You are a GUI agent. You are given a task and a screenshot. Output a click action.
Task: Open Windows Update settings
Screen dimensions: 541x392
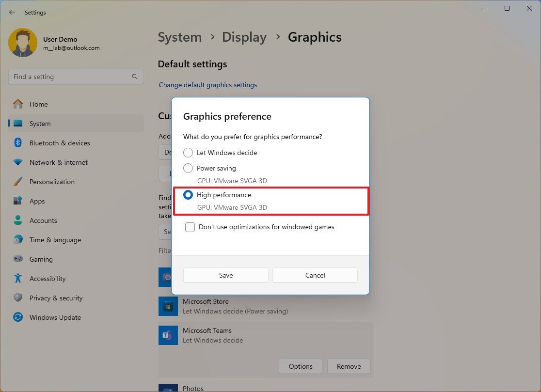point(55,317)
